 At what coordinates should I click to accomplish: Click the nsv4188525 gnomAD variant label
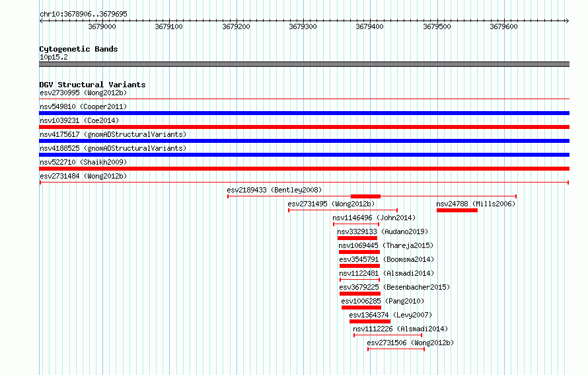[x=113, y=148]
